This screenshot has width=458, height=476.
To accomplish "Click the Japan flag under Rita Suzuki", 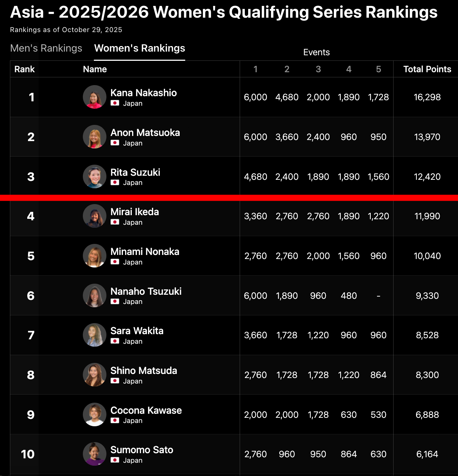I will [x=115, y=183].
